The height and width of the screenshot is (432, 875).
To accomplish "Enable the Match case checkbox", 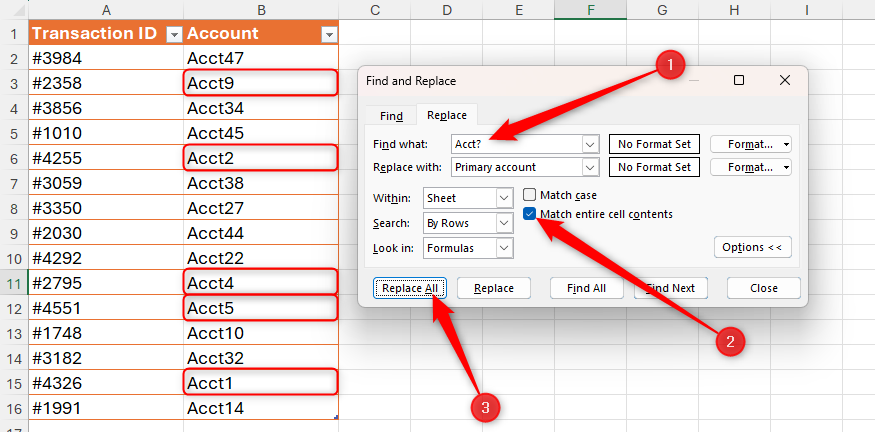I will [x=531, y=195].
